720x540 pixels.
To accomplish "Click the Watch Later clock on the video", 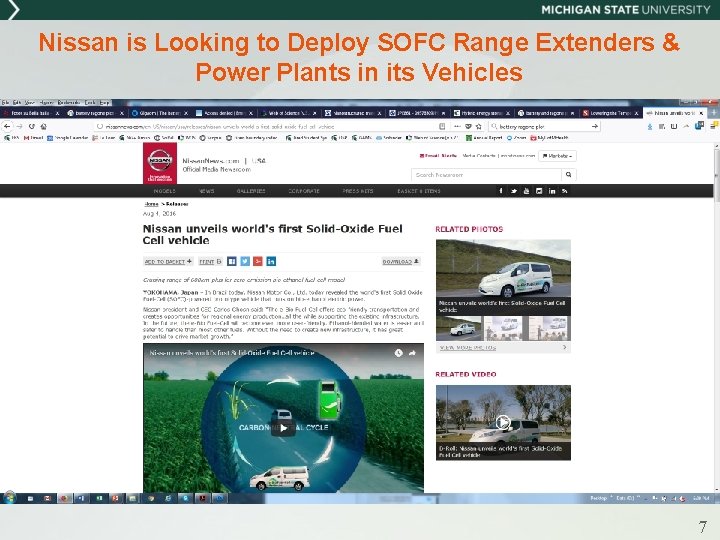I will pos(399,353).
